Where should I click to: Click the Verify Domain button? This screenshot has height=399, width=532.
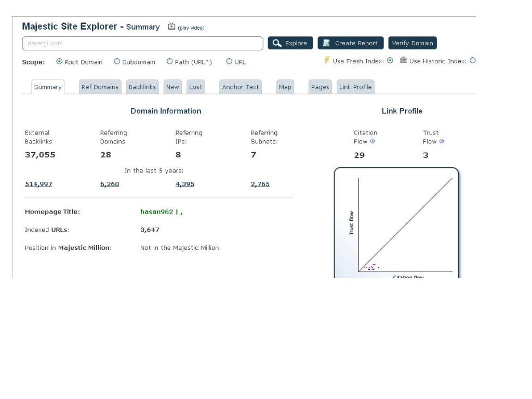pos(413,43)
